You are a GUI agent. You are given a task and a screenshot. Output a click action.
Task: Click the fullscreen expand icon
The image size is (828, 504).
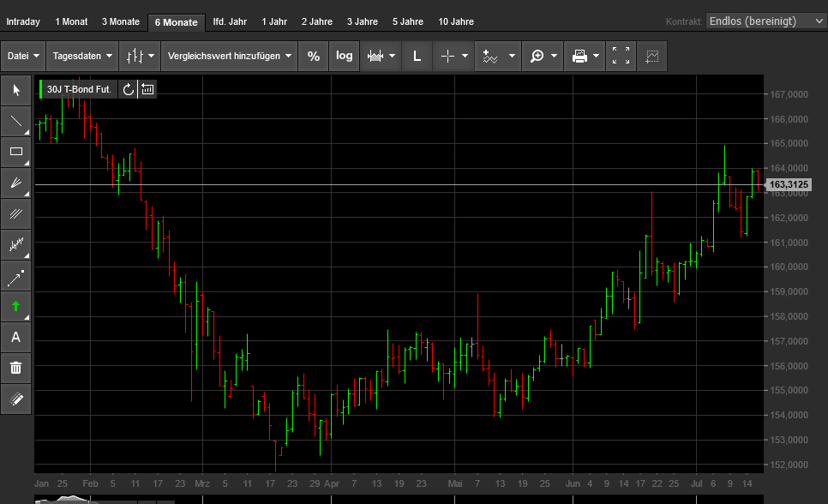(x=621, y=56)
